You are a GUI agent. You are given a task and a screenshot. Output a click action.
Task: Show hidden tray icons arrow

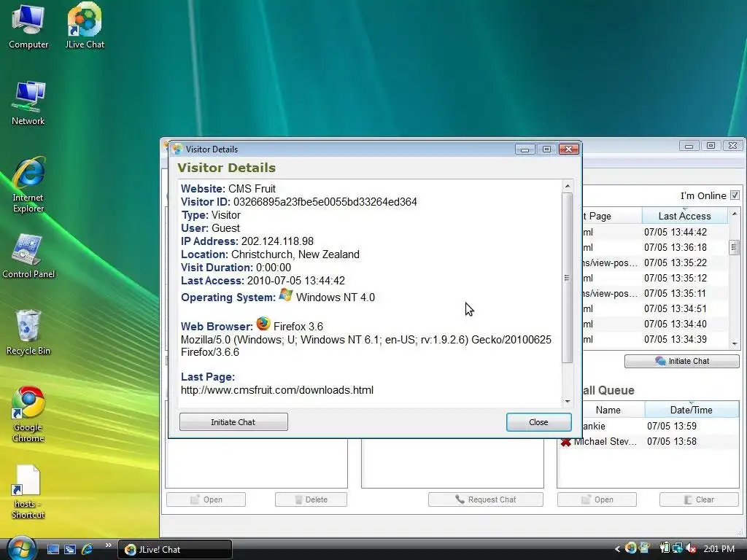click(x=617, y=549)
